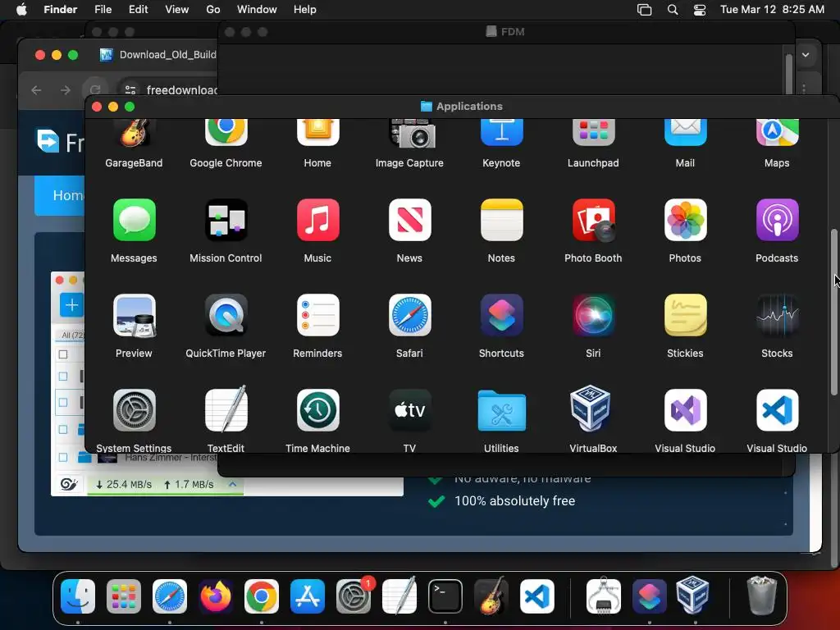Expand the speed panel caret arrow
840x630 pixels.
232,484
